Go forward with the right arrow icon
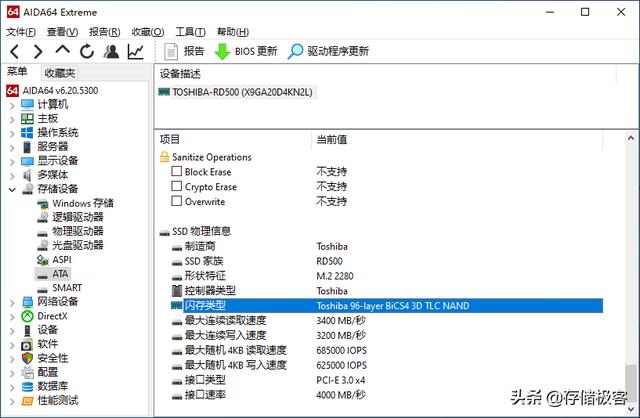Viewport: 640px width, 418px height. pyautogui.click(x=38, y=52)
